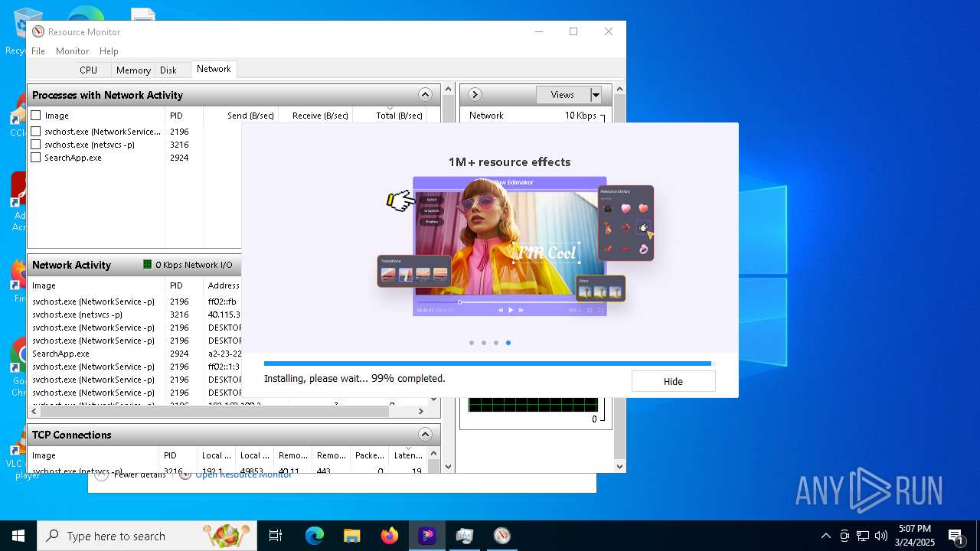The image size is (980, 551).
Task: Click the tray icon left of network
Action: click(844, 536)
